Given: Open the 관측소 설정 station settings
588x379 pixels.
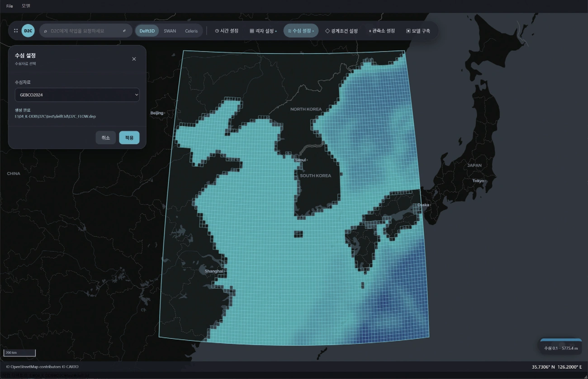Looking at the screenshot, I should point(382,31).
